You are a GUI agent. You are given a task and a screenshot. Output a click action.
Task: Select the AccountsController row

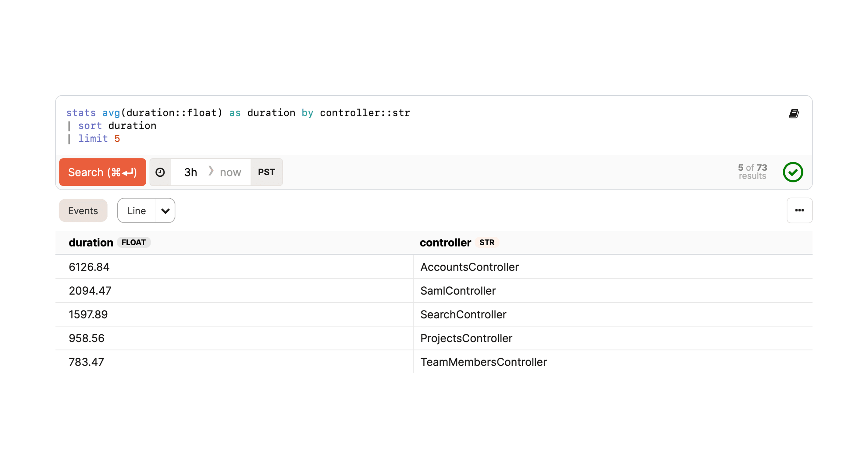pos(469,267)
